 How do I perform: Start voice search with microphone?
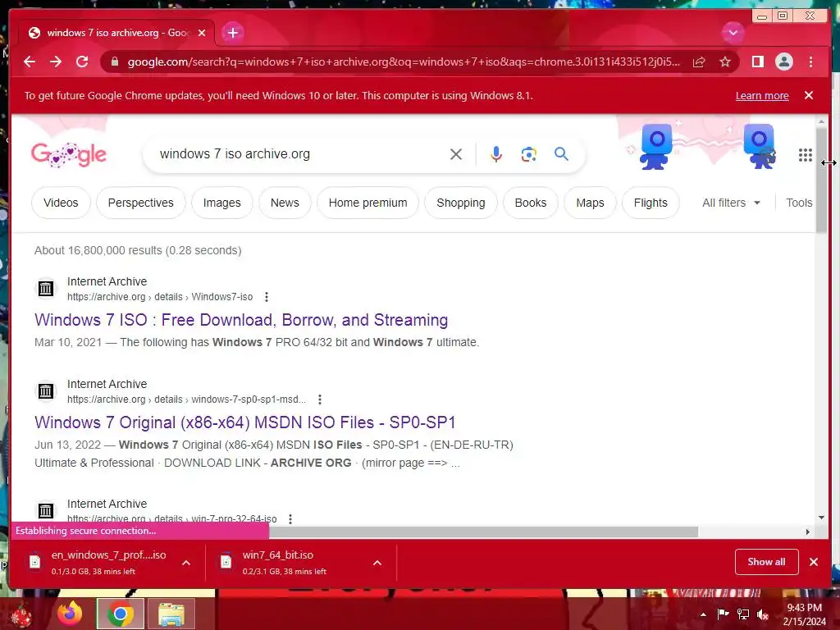496,154
